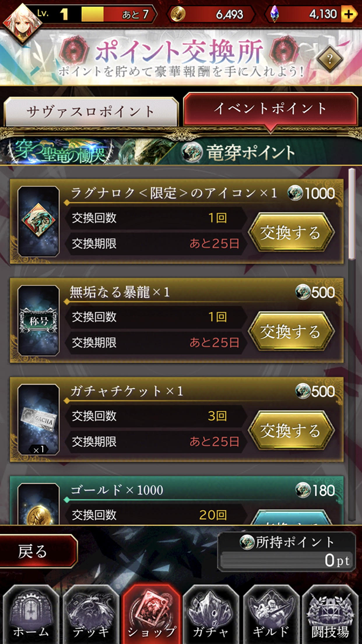Switch to サヴァスロポイント tab
The height and width of the screenshot is (644, 362).
91,112
